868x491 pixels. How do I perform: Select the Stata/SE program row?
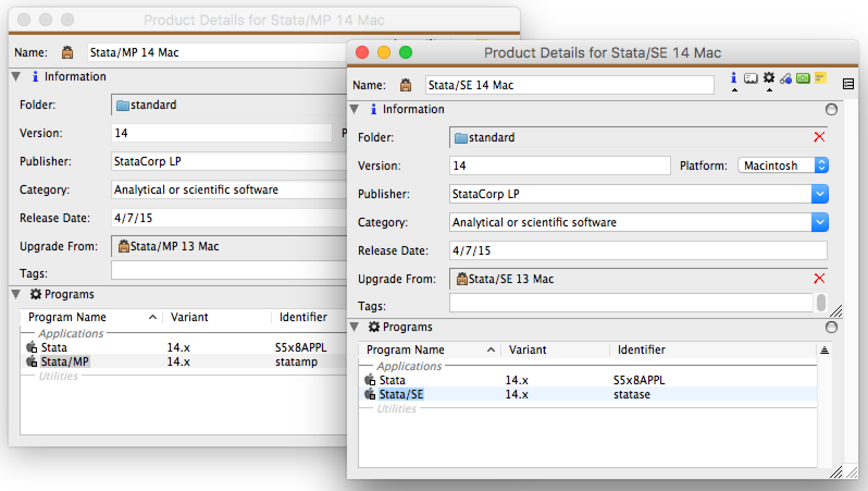[588, 394]
